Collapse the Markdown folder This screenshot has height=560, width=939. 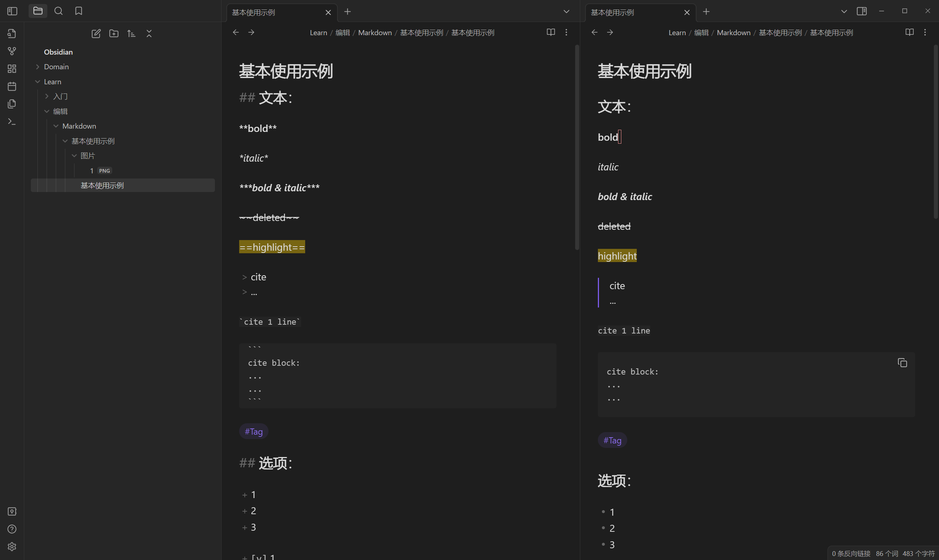tap(56, 126)
